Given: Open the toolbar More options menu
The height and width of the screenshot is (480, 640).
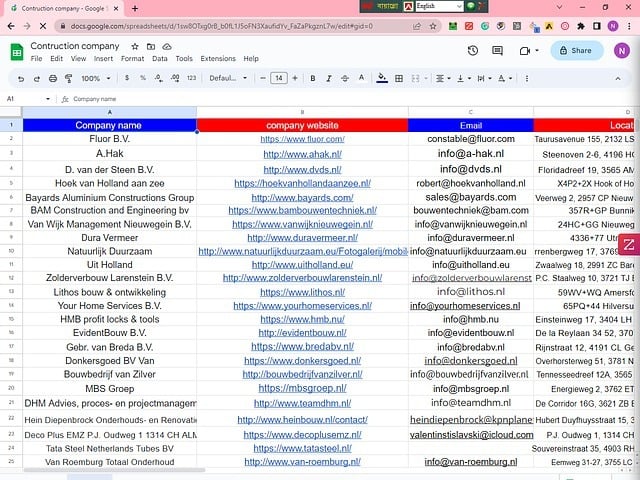Looking at the screenshot, I should point(527,78).
